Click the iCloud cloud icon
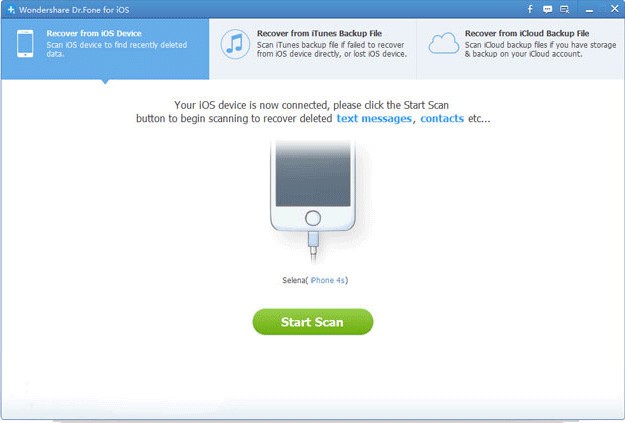This screenshot has height=423, width=625. [444, 43]
